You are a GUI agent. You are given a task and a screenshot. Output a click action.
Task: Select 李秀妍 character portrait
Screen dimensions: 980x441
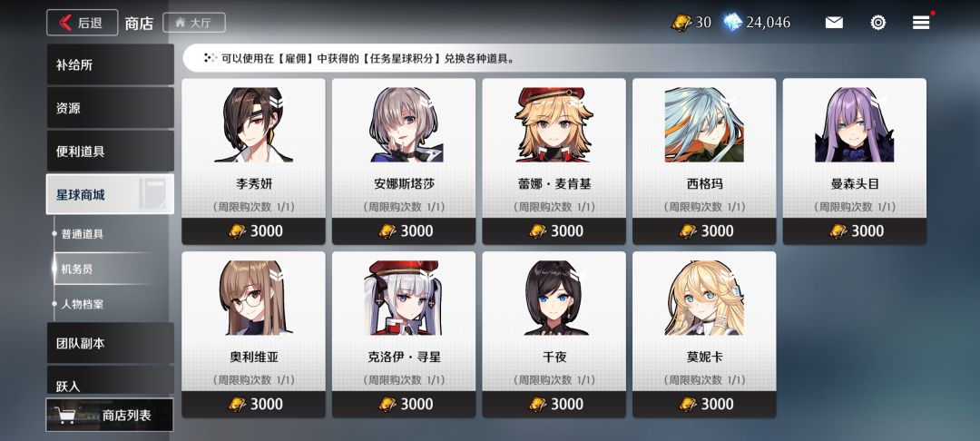(253, 125)
